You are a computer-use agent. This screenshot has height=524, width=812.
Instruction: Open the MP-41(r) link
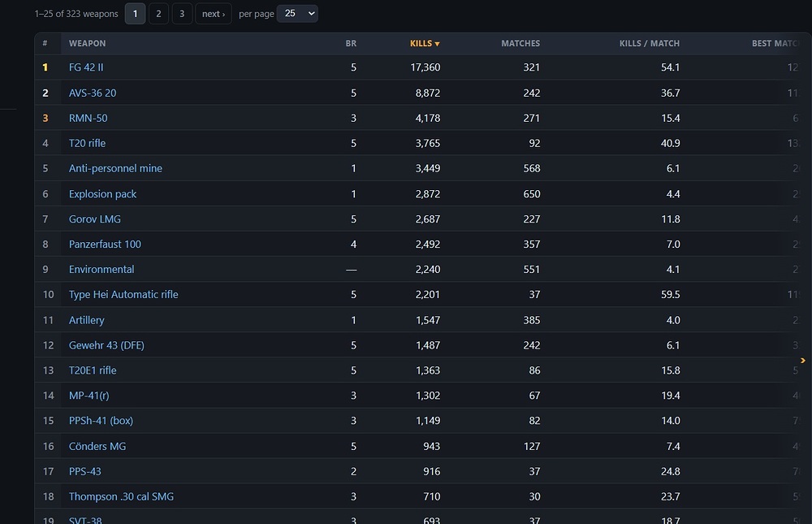tap(89, 396)
